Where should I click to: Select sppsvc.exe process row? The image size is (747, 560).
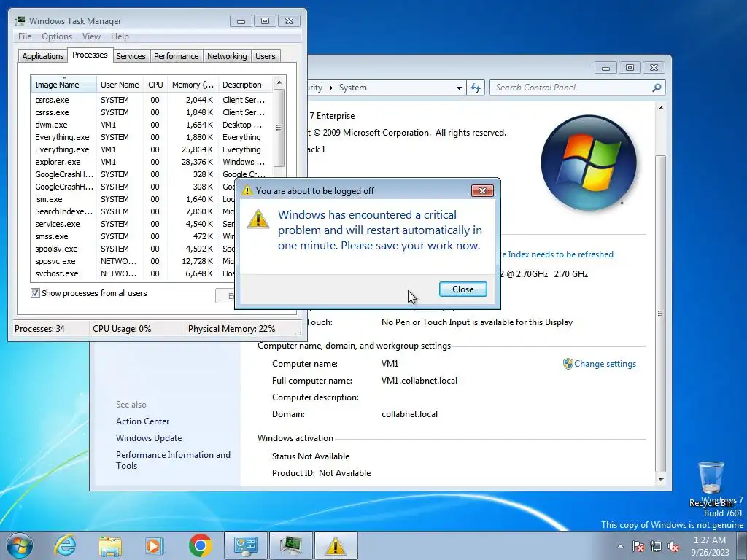click(x=133, y=261)
